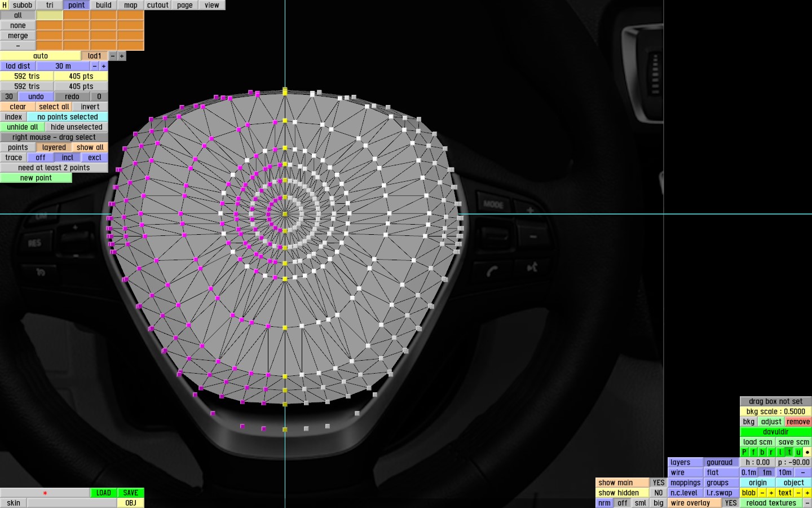This screenshot has width=812, height=508.
Task: Click the 30 m lod distance value
Action: [63, 66]
